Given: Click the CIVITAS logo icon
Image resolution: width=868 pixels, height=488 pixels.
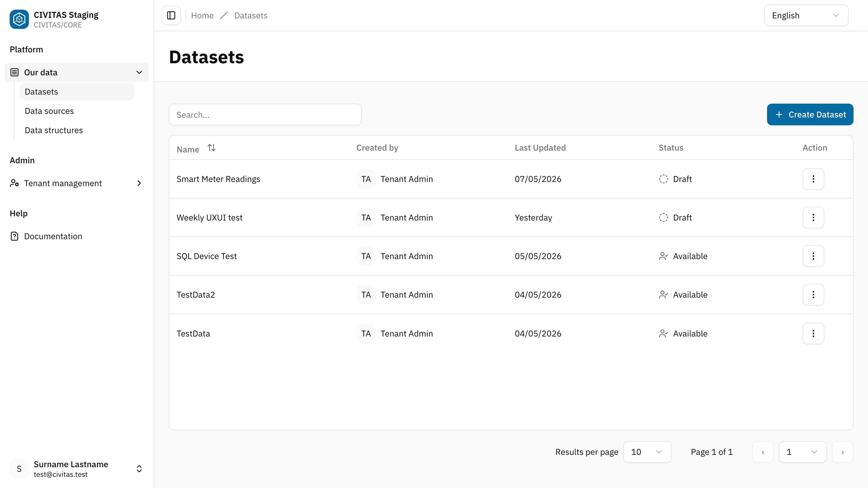Looking at the screenshot, I should click(19, 19).
